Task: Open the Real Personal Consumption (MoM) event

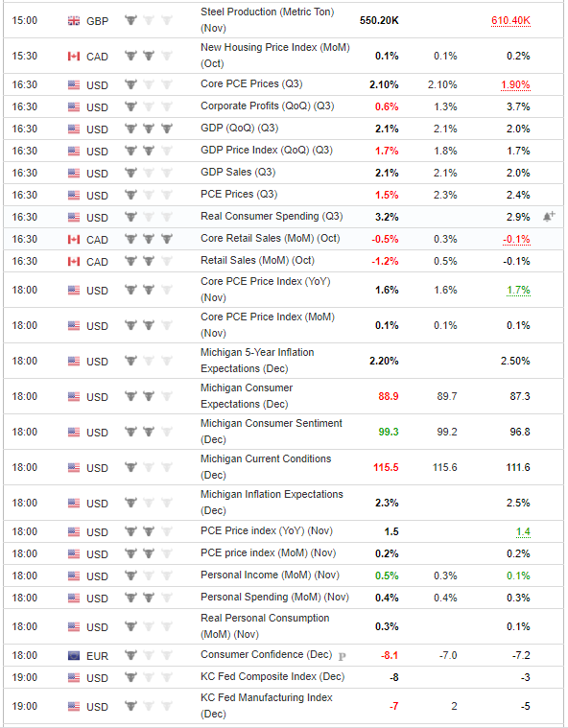Action: (265, 626)
